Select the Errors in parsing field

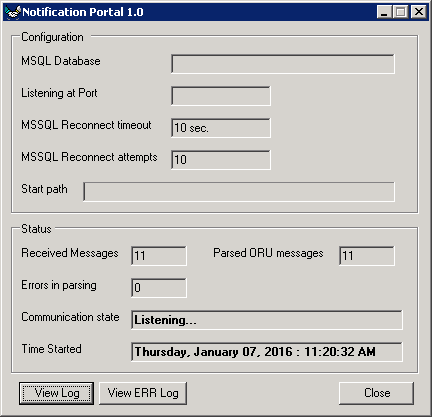pos(159,288)
